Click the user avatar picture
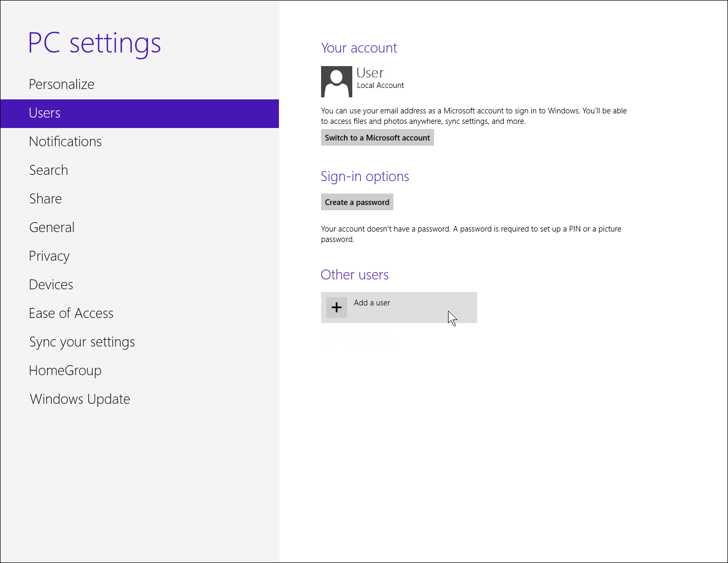The height and width of the screenshot is (563, 728). (336, 82)
